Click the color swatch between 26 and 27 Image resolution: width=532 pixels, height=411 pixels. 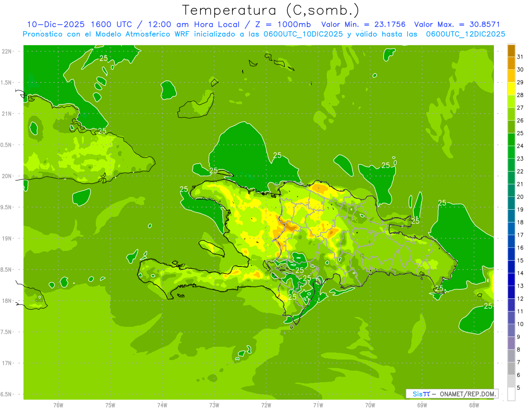(x=511, y=114)
